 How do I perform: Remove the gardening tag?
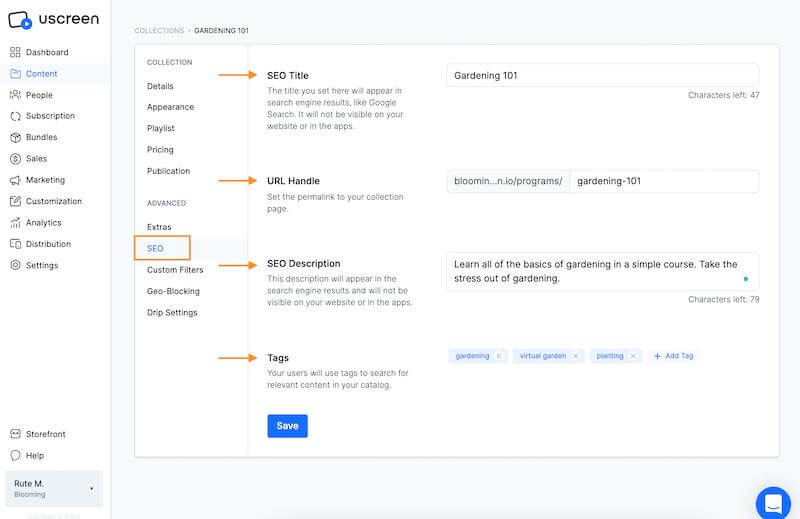499,356
